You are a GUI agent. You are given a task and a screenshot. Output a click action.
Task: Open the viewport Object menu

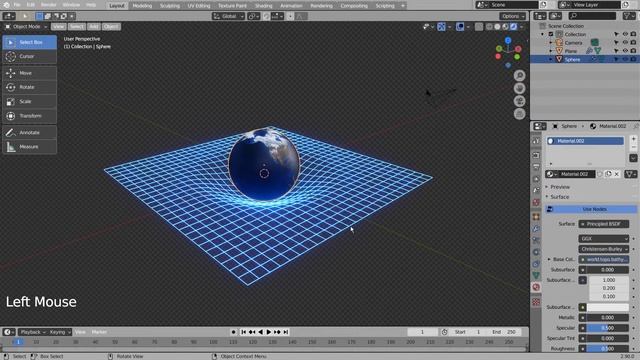coord(111,27)
